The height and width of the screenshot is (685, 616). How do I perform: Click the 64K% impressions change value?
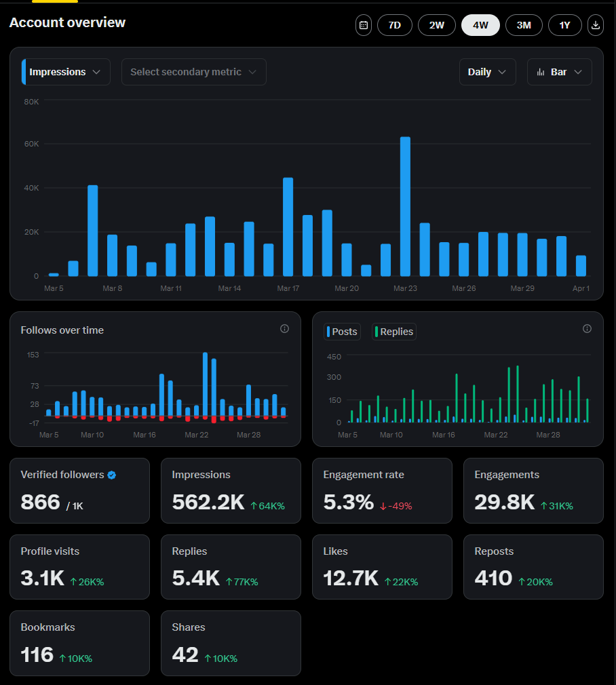coord(267,506)
